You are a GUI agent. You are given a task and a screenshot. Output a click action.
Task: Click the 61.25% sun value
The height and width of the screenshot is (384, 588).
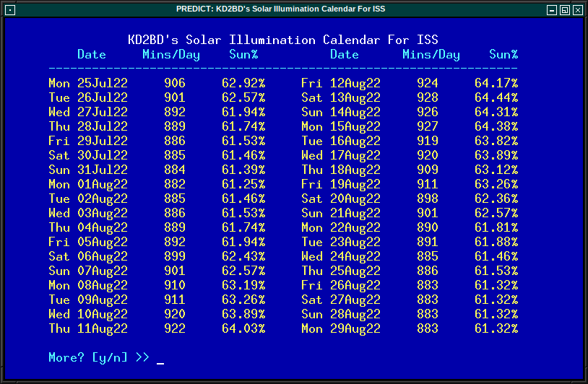tap(243, 184)
